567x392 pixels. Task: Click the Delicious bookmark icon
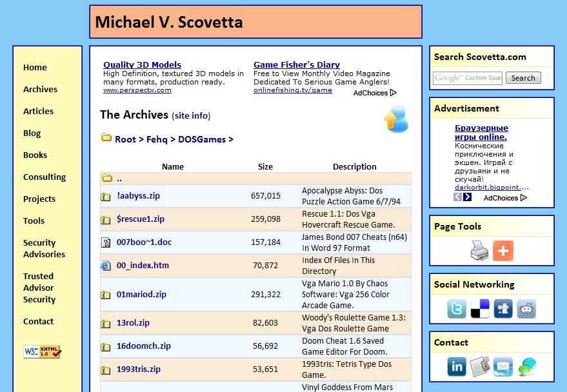coord(480,309)
